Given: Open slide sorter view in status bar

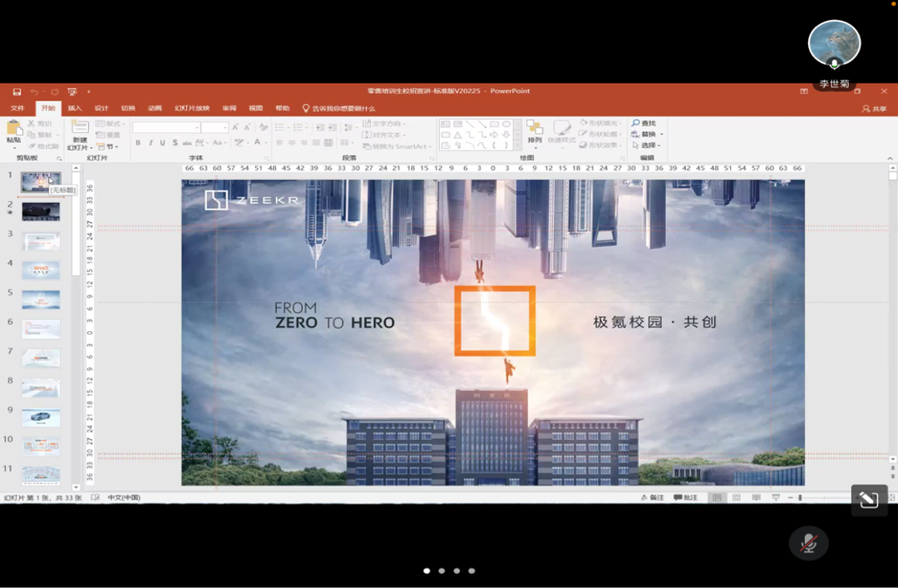Looking at the screenshot, I should (736, 497).
